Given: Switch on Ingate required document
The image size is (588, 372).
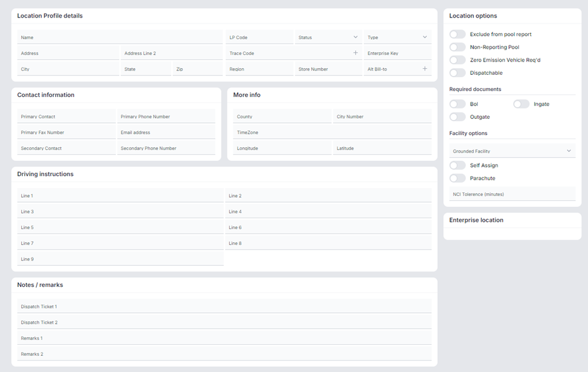Looking at the screenshot, I should pos(521,104).
